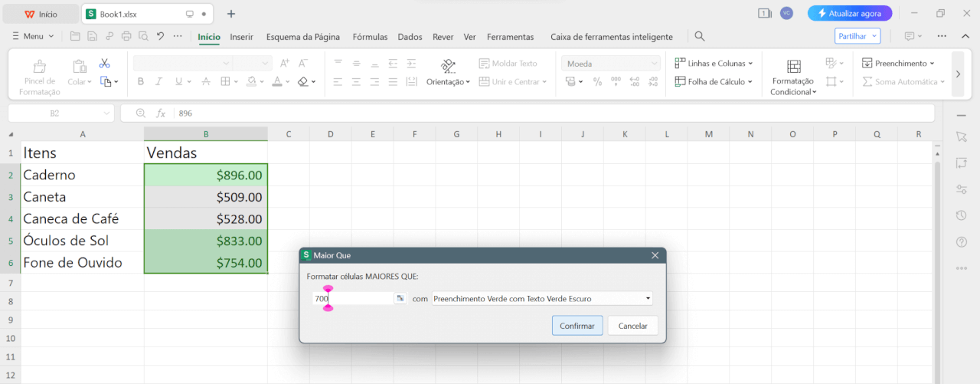Open the Fórmulas ribbon tab
Viewport: 980px width, 384px height.
[x=370, y=37]
